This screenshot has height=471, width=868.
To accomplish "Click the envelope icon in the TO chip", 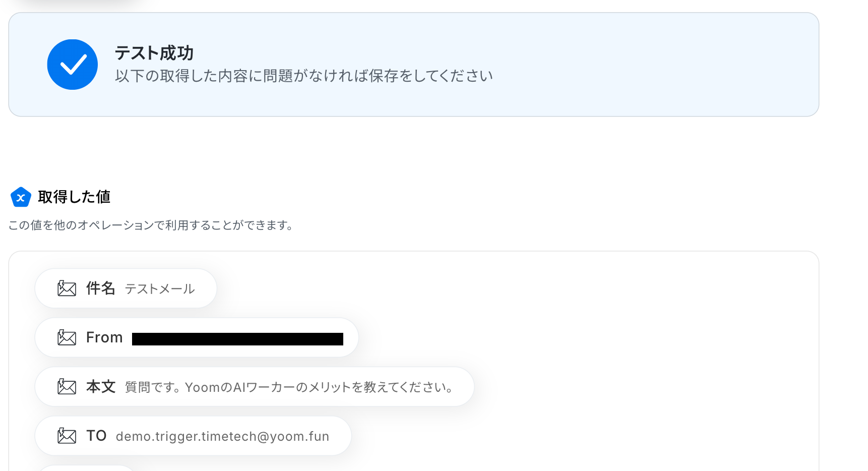I will click(x=67, y=436).
